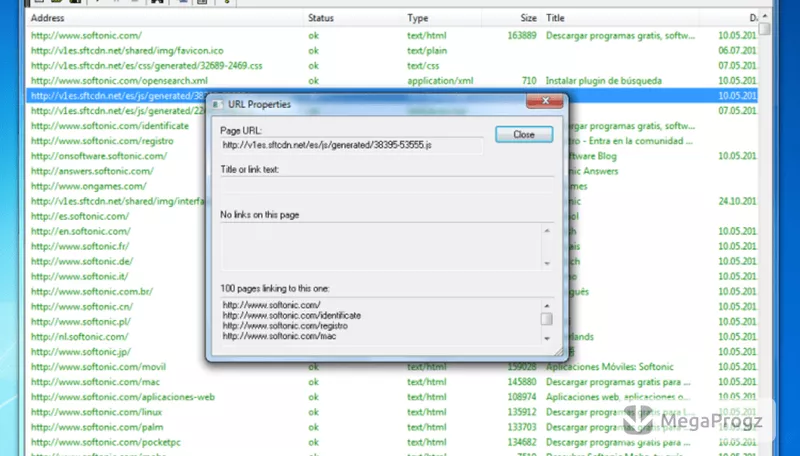Select softonic.com/registro in linking pages list

tap(285, 326)
